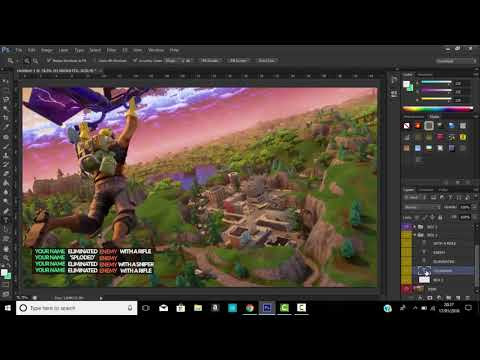Select the Gradient tool
Image resolution: width=480 pixels, height=360 pixels.
point(6,183)
